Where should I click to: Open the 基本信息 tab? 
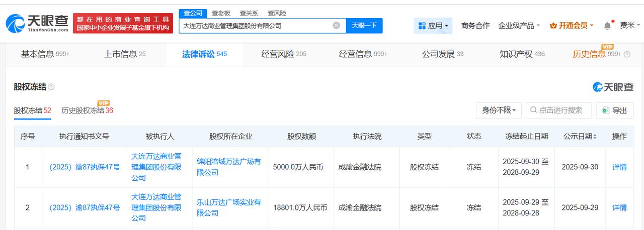tap(45, 54)
